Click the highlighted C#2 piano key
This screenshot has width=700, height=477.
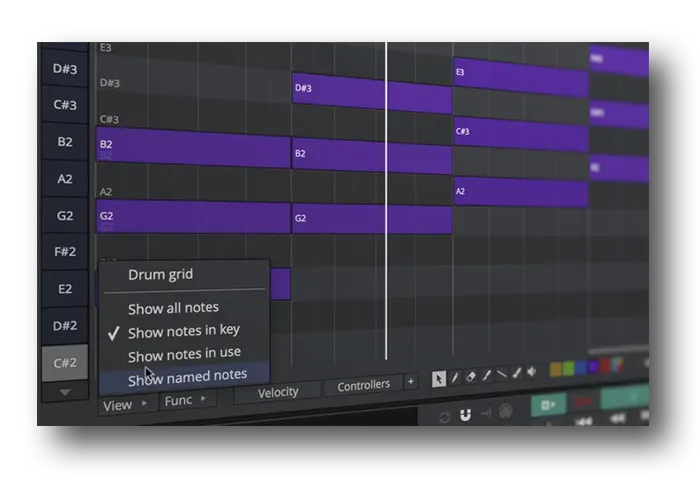click(65, 363)
